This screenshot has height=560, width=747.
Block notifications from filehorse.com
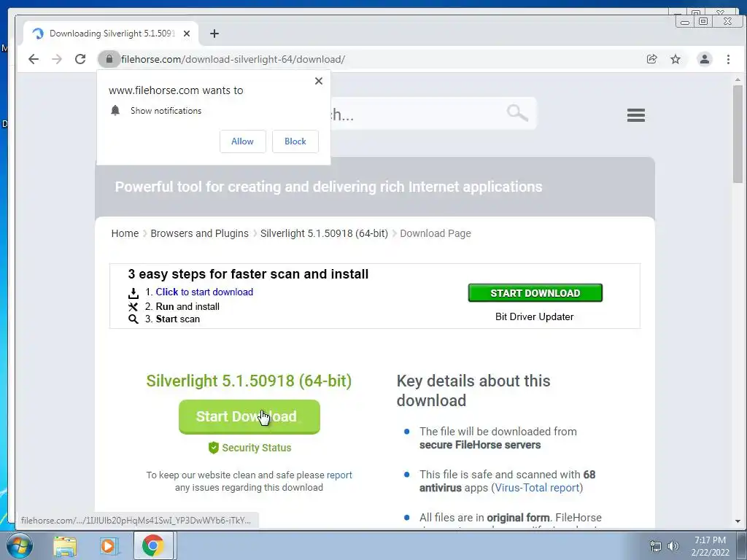coord(295,141)
